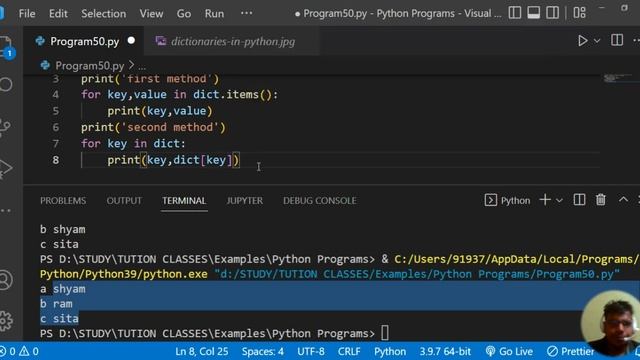Select the TERMINAL panel tab
The image size is (640, 360).
point(184,201)
